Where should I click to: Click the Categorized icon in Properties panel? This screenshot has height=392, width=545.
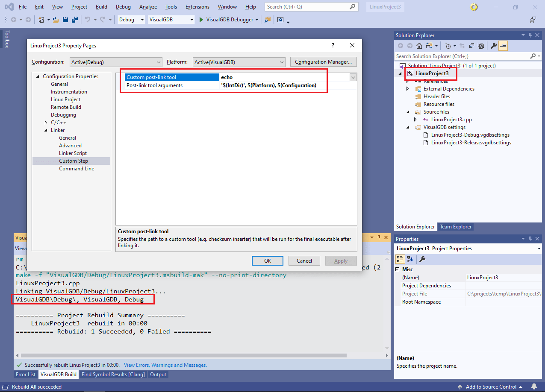(x=401, y=259)
